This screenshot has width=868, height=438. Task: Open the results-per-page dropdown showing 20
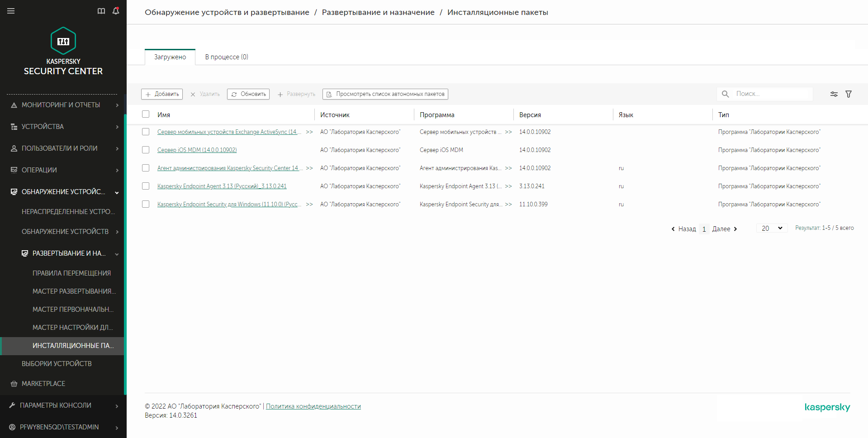tap(771, 228)
